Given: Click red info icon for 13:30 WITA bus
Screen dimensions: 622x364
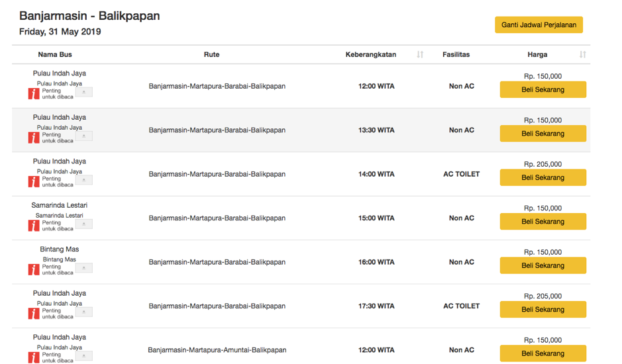Looking at the screenshot, I should tap(34, 137).
